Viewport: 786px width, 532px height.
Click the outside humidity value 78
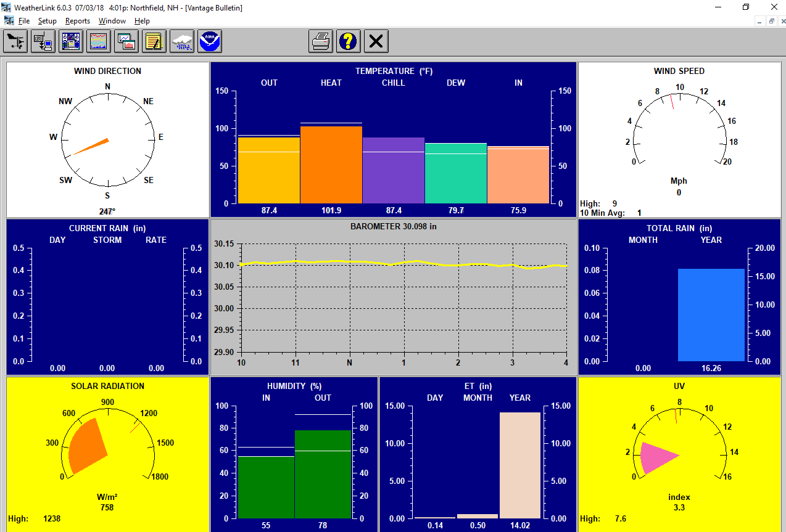323,525
